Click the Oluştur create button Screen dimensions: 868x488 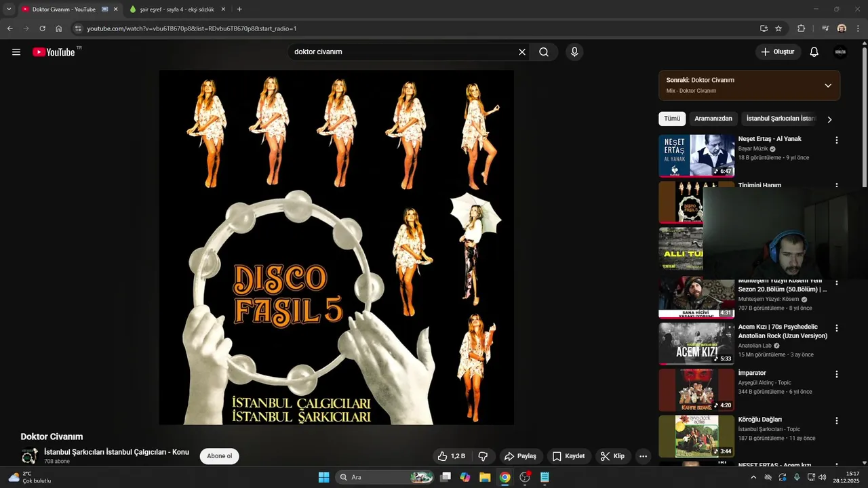tap(778, 52)
